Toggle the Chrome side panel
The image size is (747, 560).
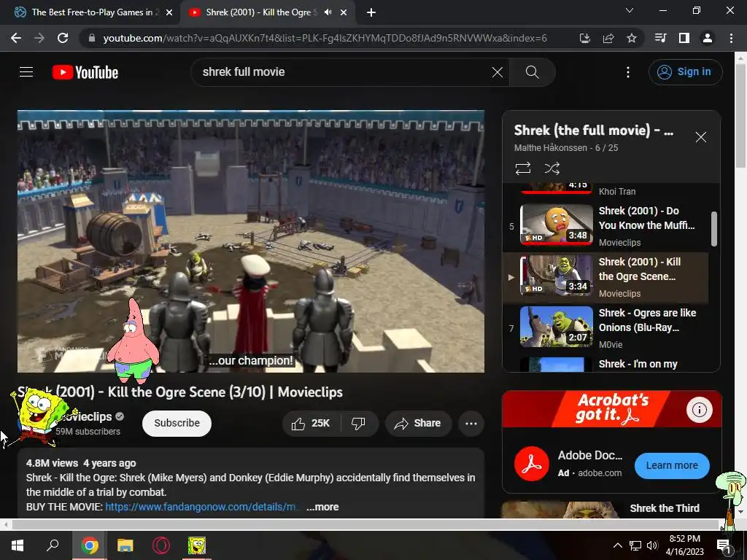coord(684,38)
